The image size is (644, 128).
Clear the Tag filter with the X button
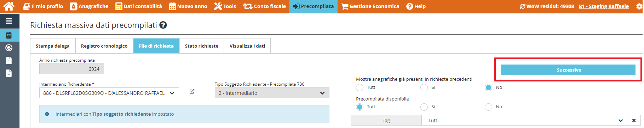pos(634,121)
